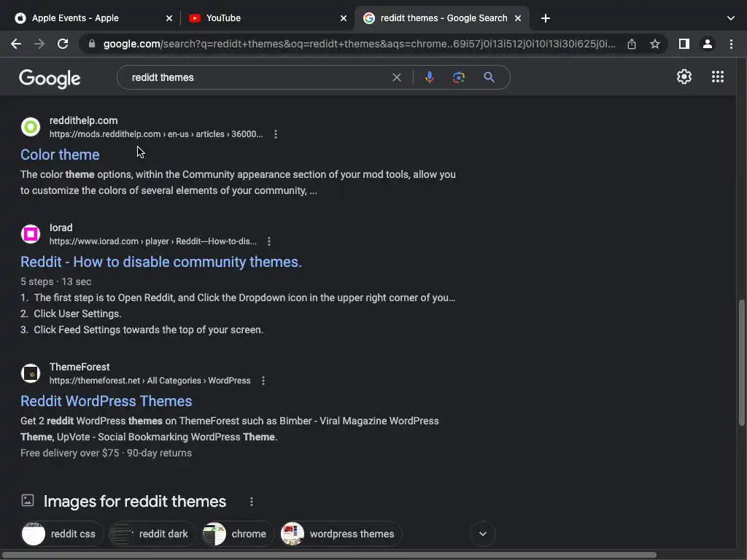
Task: Click the redidt themes search input field
Action: [258, 77]
